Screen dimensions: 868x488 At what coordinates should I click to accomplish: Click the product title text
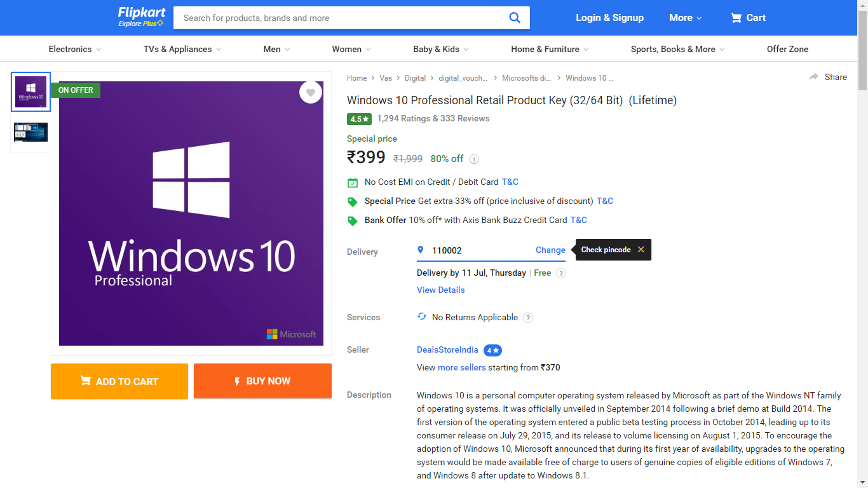[512, 100]
